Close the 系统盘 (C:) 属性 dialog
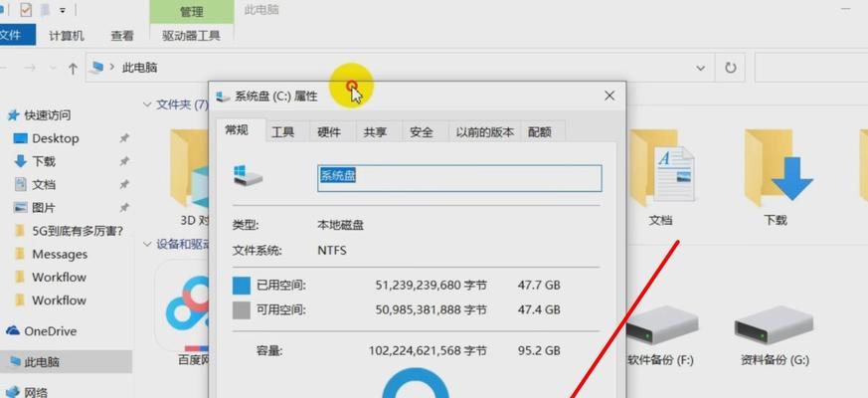The image size is (868, 398). point(609,96)
